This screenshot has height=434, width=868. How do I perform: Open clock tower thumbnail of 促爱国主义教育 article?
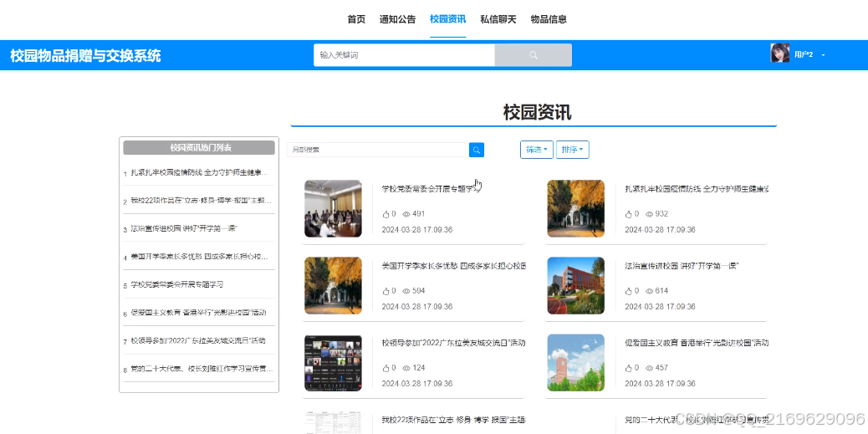tap(575, 363)
